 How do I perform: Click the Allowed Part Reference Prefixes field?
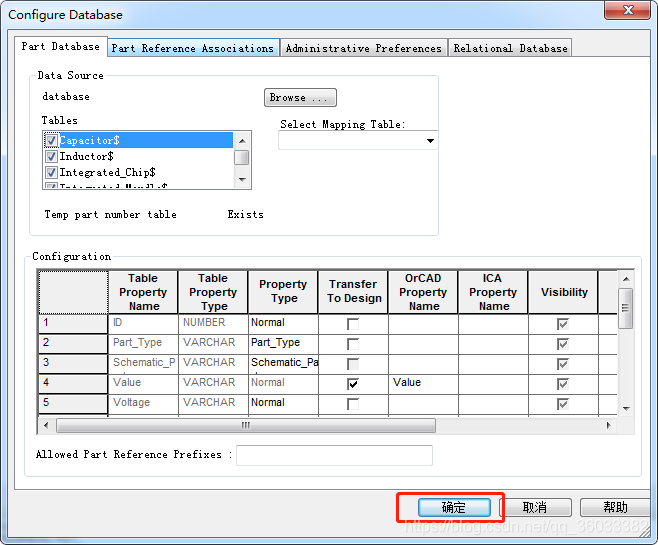click(334, 455)
